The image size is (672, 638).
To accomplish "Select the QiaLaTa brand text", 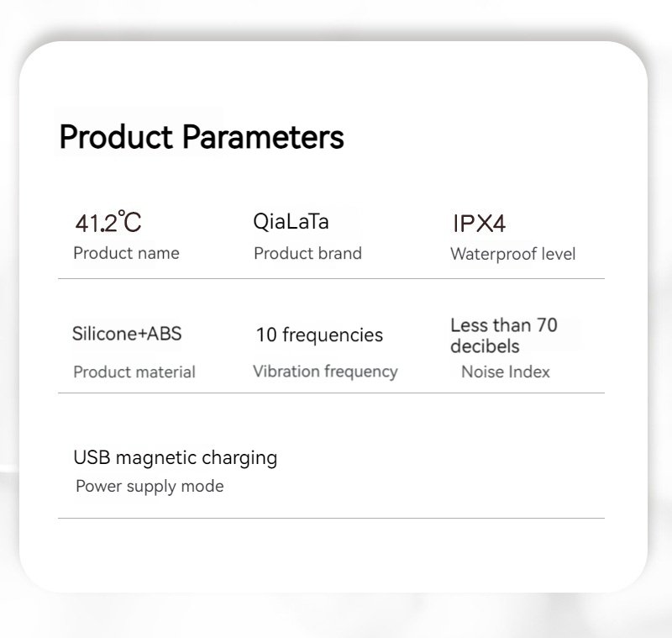I will [x=291, y=222].
